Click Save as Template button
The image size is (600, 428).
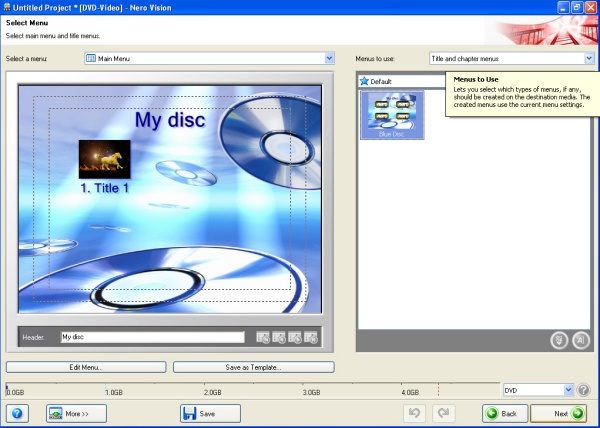[x=252, y=367]
